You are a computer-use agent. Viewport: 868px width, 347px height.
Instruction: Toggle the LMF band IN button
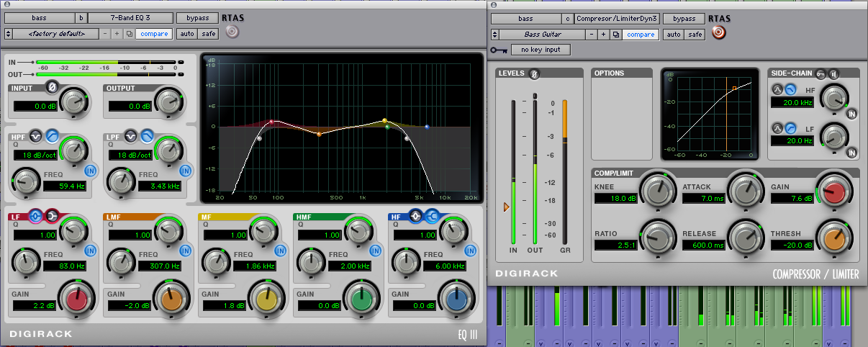pos(185,251)
